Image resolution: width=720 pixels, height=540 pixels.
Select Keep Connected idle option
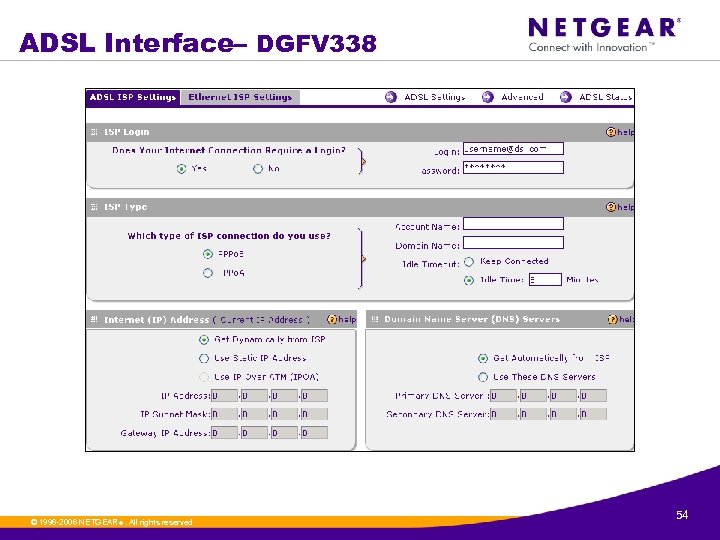[x=469, y=262]
